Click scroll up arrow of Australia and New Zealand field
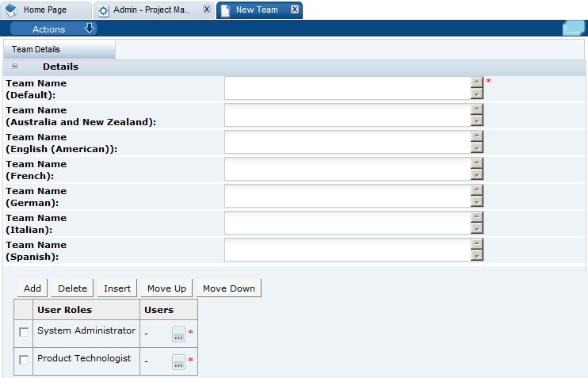588x378 pixels. tap(476, 109)
